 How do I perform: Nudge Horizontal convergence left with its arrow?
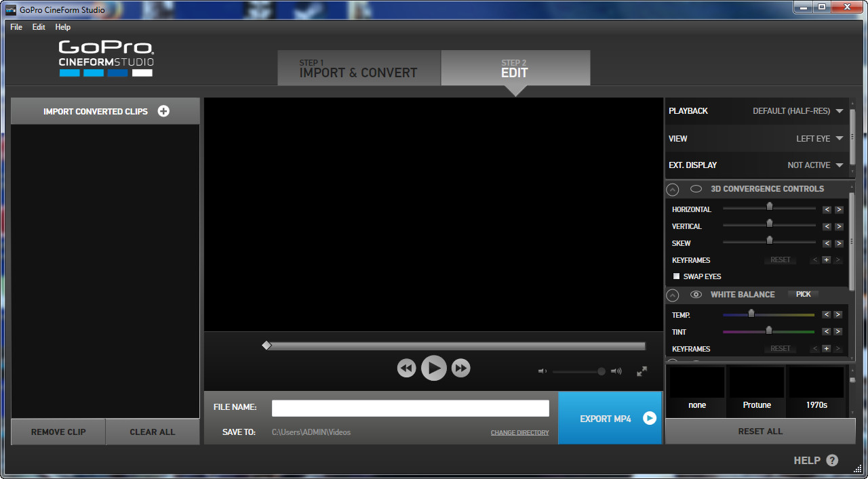coord(827,209)
